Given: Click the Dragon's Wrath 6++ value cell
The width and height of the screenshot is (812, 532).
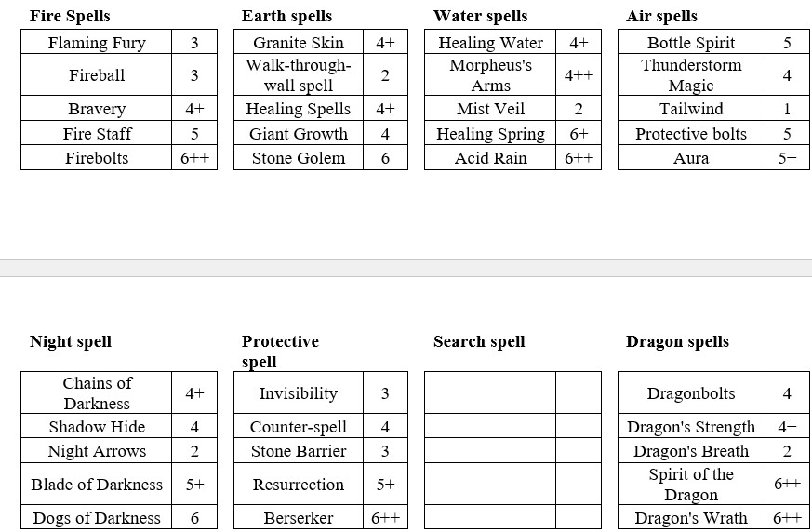Looking at the screenshot, I should click(787, 517).
